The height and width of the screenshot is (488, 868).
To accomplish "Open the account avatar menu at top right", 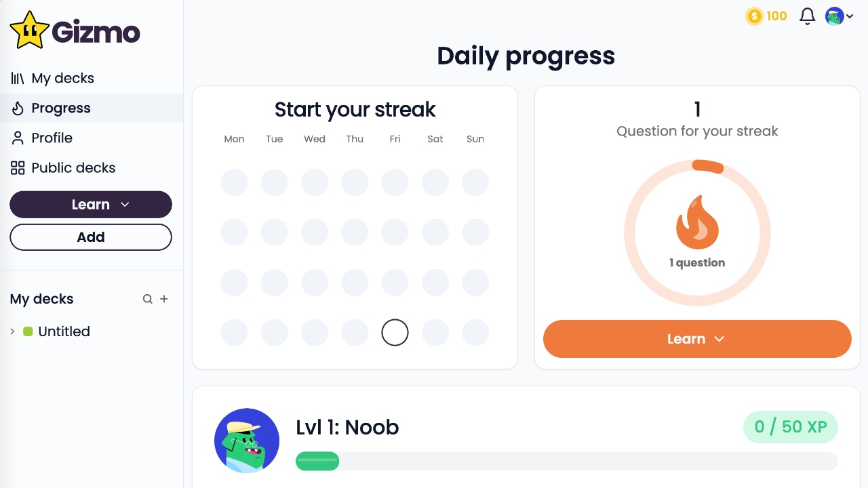I will (x=838, y=16).
